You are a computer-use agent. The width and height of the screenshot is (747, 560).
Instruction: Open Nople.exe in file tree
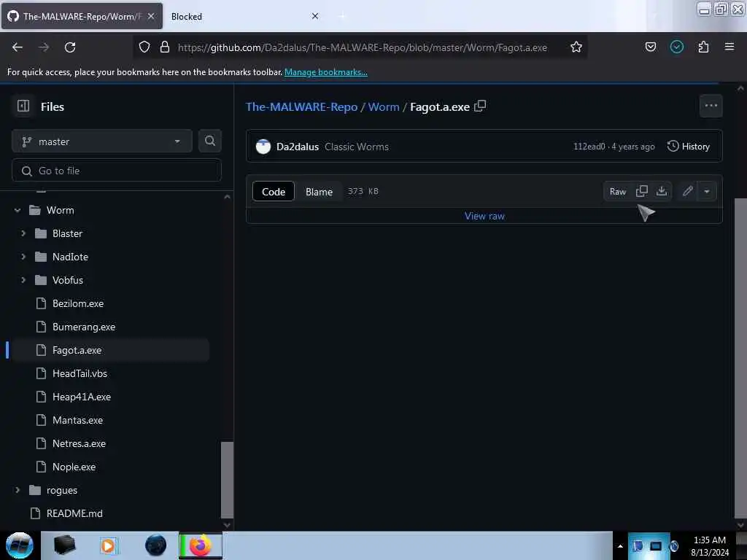(74, 467)
